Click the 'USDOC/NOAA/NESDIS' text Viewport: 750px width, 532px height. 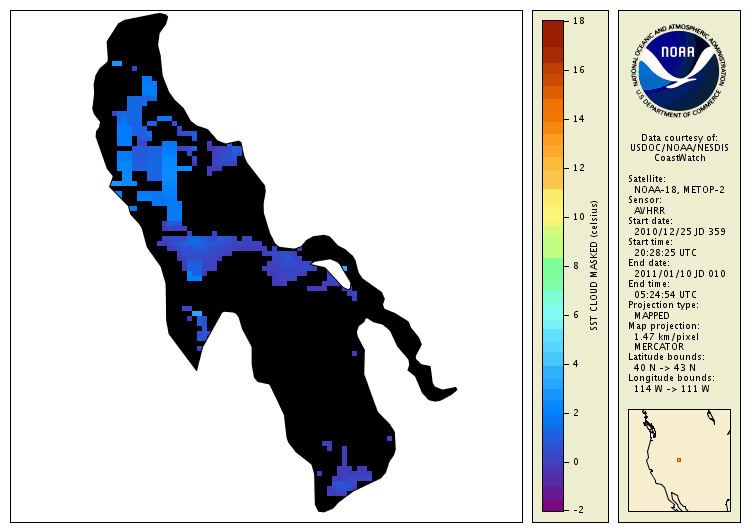click(679, 148)
